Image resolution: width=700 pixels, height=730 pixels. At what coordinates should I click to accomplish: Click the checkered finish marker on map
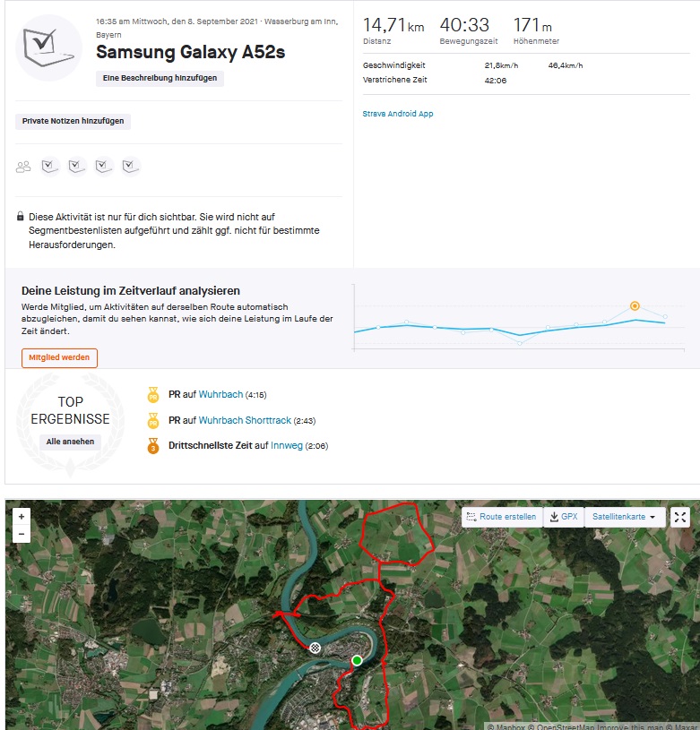pos(315,648)
